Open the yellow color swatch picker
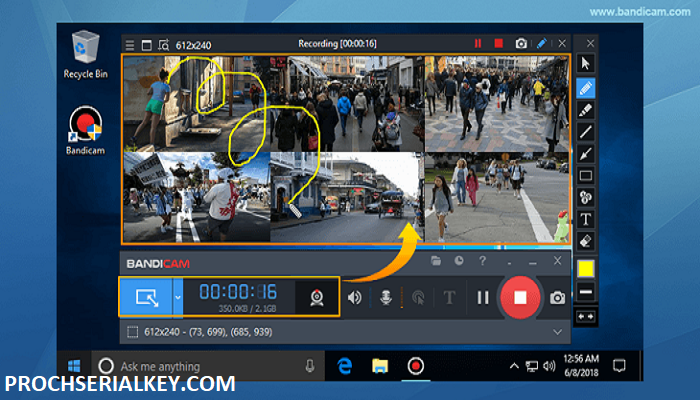Screen dimensions: 700x400 pyautogui.click(x=585, y=269)
